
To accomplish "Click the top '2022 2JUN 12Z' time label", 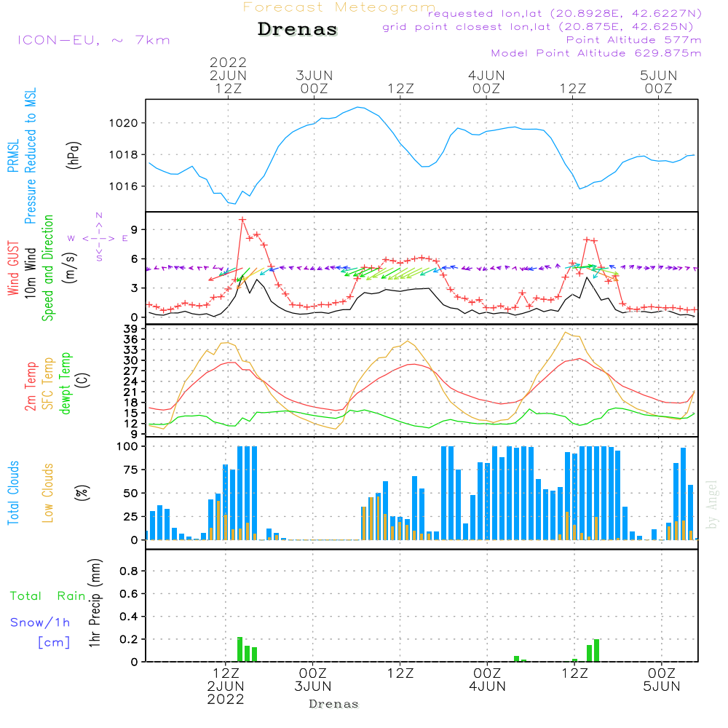I will 228,75.
